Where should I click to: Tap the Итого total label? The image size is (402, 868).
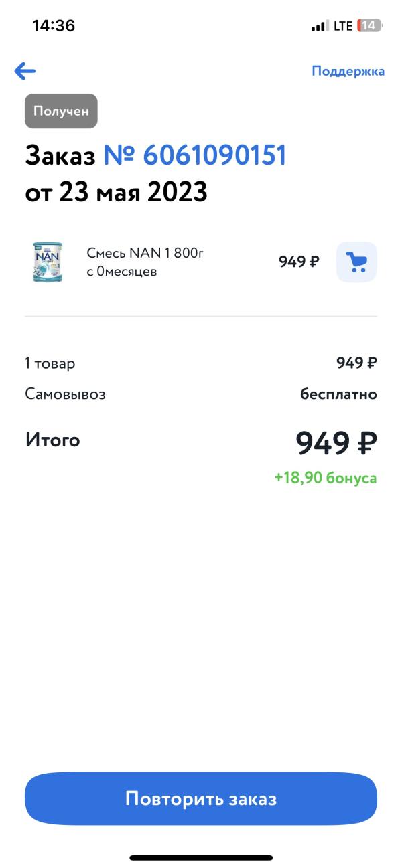click(x=53, y=440)
